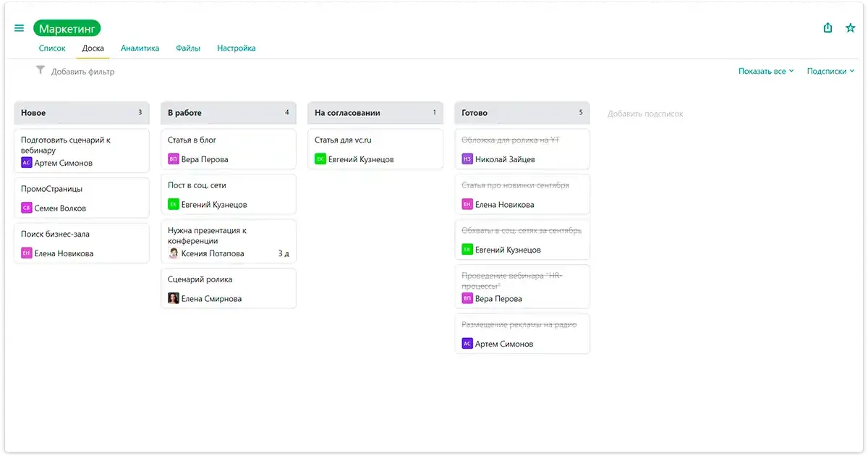Click the Добавить фильтр field
This screenshot has width=868, height=456.
tap(82, 72)
